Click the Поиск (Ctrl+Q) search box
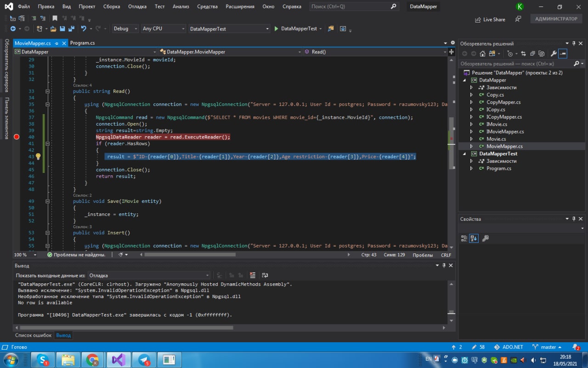Screen dimensions: 588x368 click(x=354, y=6)
